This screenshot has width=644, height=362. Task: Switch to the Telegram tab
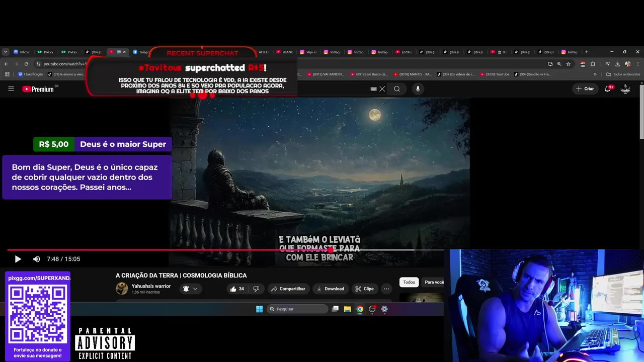(140, 52)
